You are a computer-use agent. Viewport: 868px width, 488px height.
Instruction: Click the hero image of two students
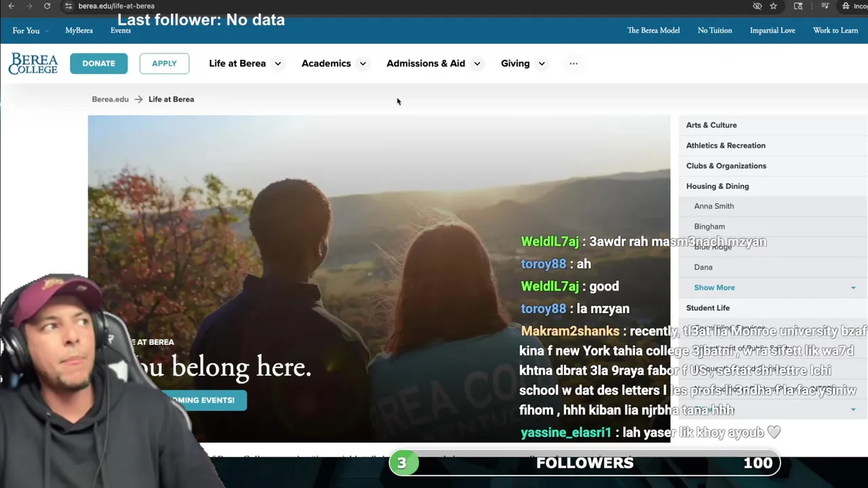379,279
